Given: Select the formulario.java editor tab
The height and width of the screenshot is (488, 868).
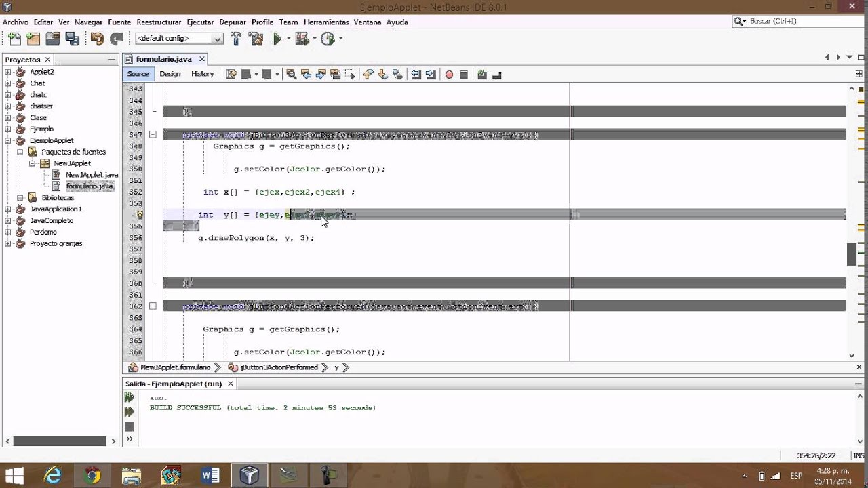Looking at the screenshot, I should coord(163,59).
